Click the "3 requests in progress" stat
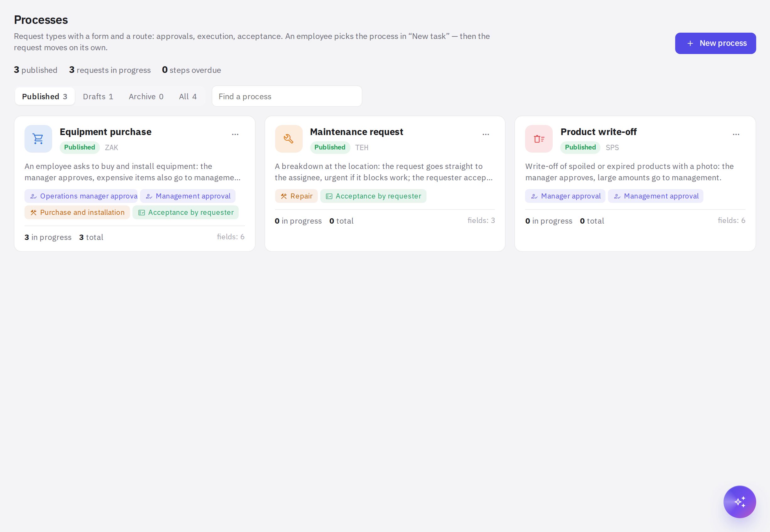This screenshot has width=770, height=532. pyautogui.click(x=110, y=70)
